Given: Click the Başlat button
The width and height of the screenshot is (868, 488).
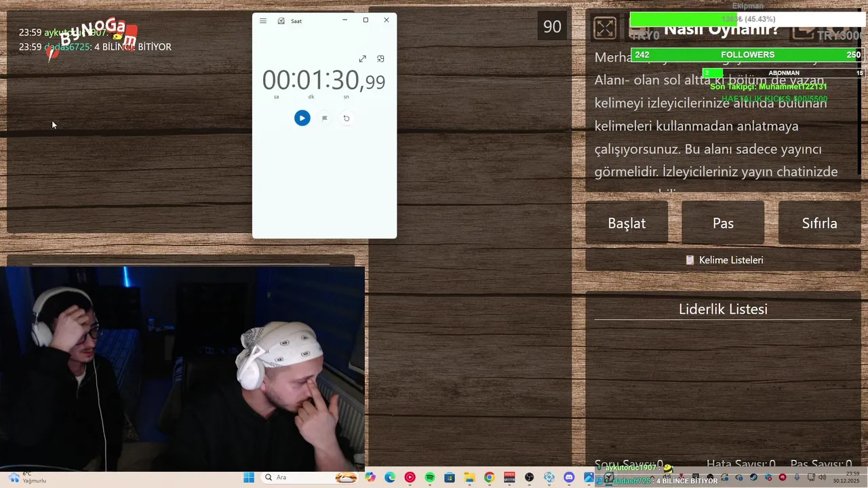Looking at the screenshot, I should click(627, 223).
